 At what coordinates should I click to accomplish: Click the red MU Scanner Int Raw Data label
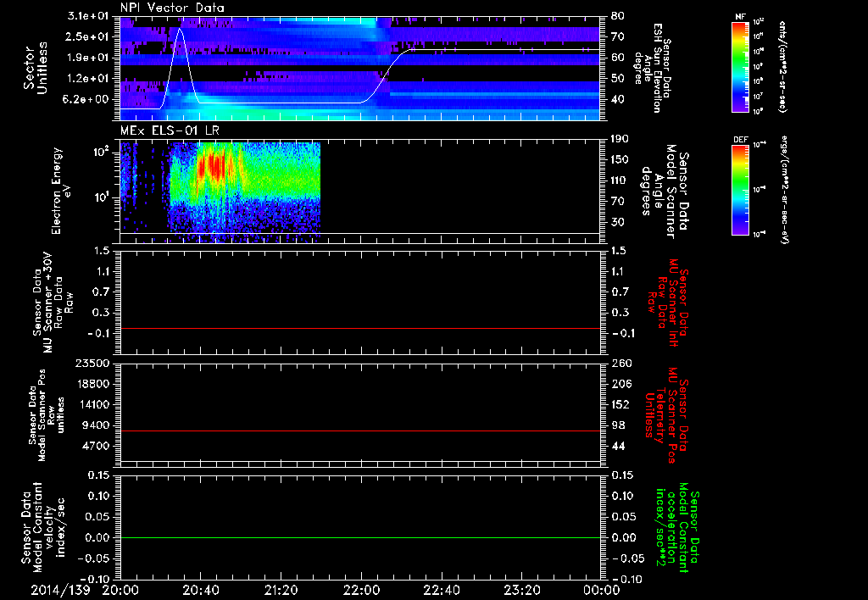(668, 303)
